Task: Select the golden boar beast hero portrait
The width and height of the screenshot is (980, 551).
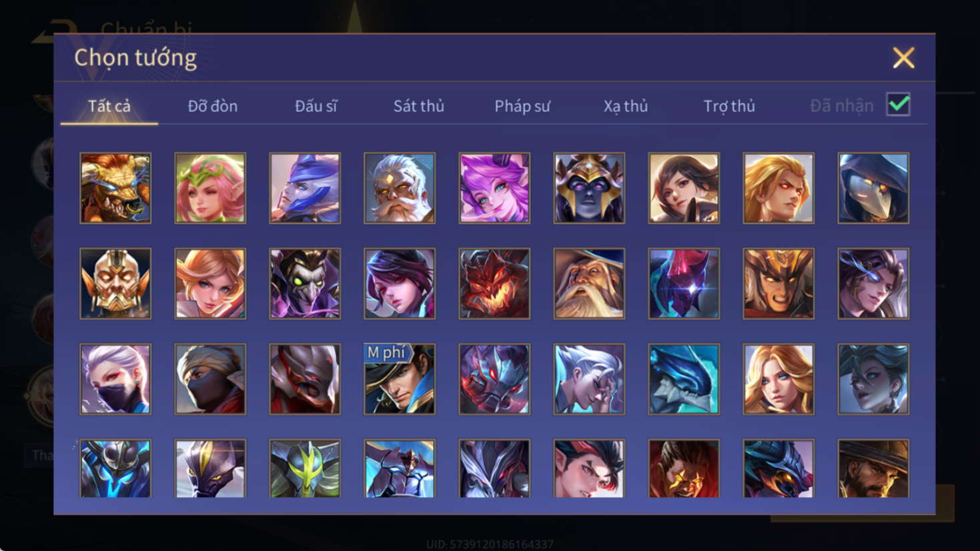Action: [115, 188]
